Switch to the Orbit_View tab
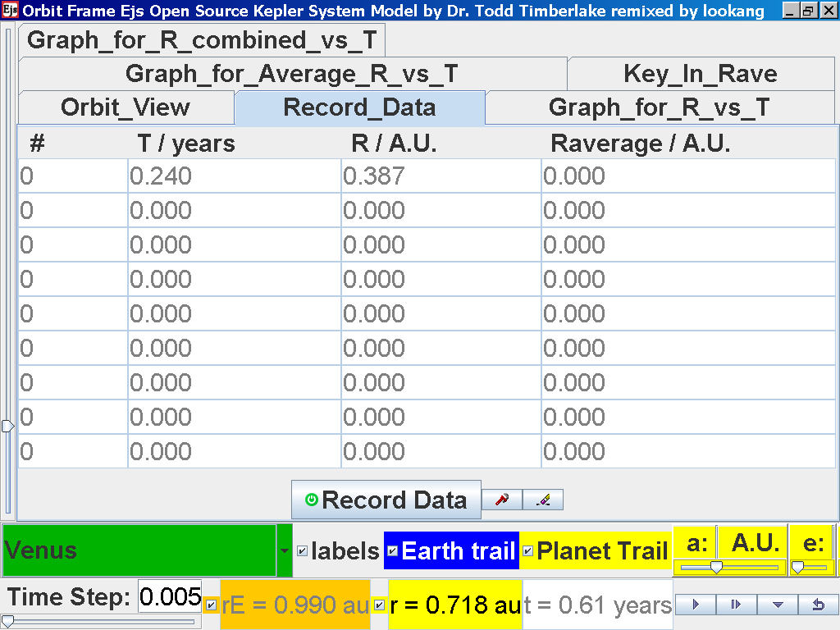The image size is (840, 630). pos(126,107)
